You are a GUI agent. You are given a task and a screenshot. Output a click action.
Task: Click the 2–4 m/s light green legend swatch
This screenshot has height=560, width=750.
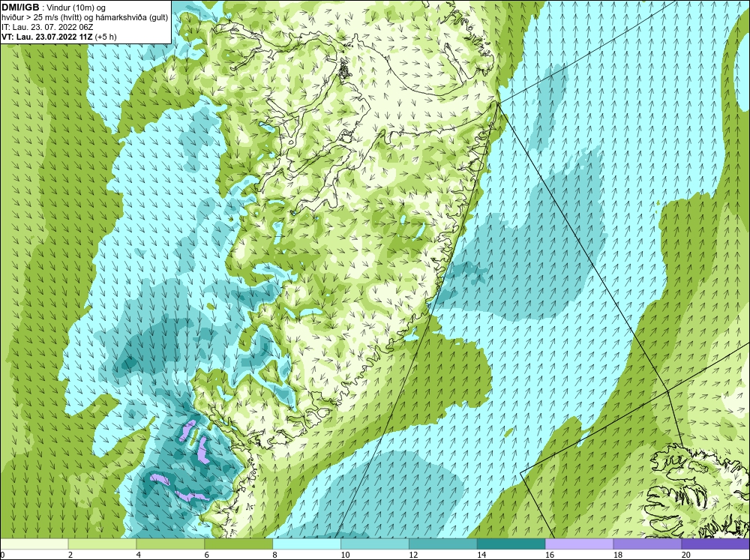click(102, 544)
